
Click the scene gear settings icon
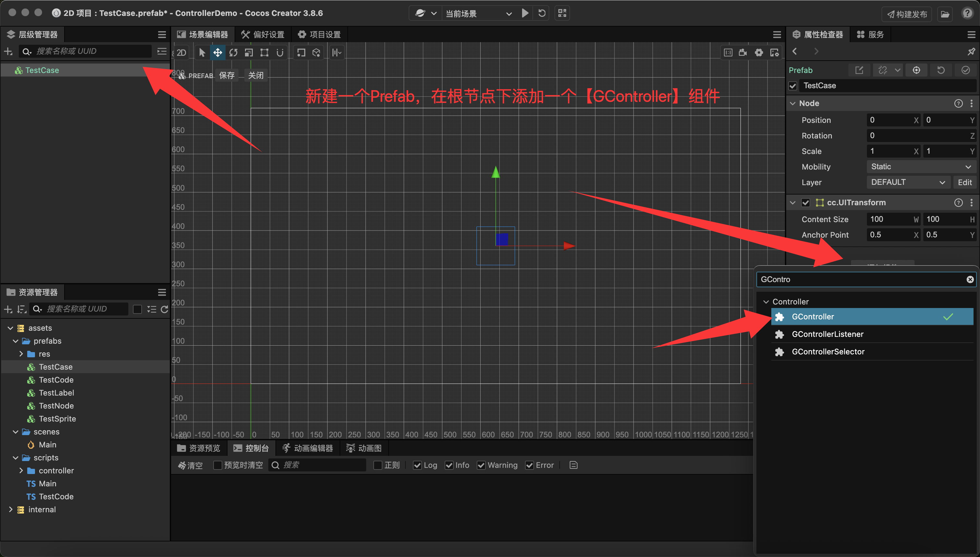[759, 53]
